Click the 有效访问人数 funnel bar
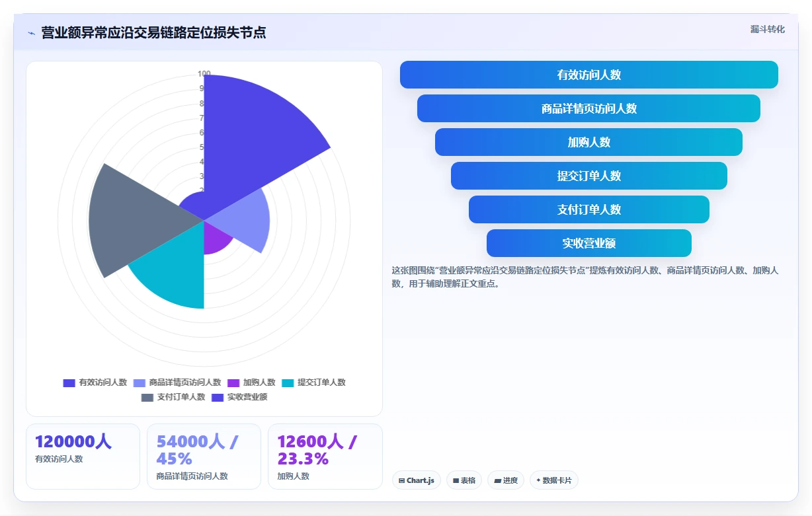 click(589, 75)
